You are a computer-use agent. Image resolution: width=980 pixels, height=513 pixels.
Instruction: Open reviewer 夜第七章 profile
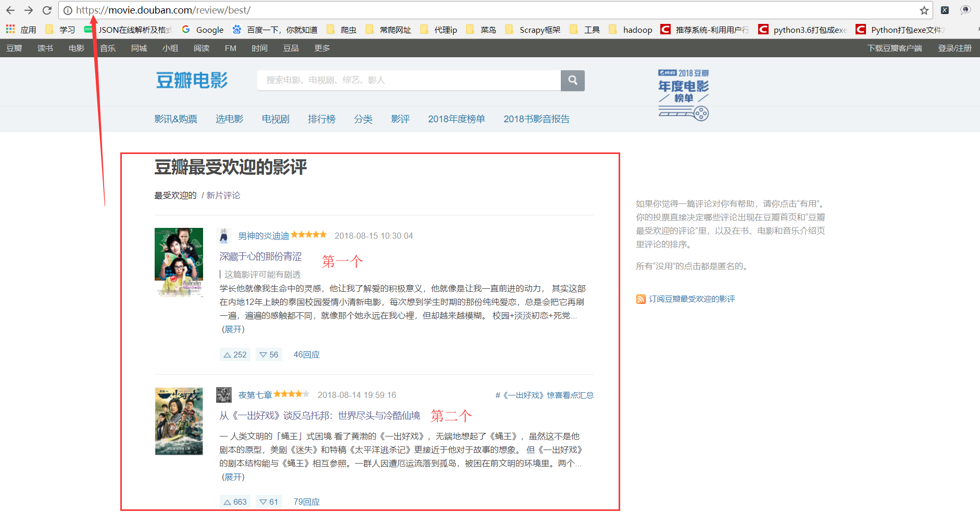255,395
